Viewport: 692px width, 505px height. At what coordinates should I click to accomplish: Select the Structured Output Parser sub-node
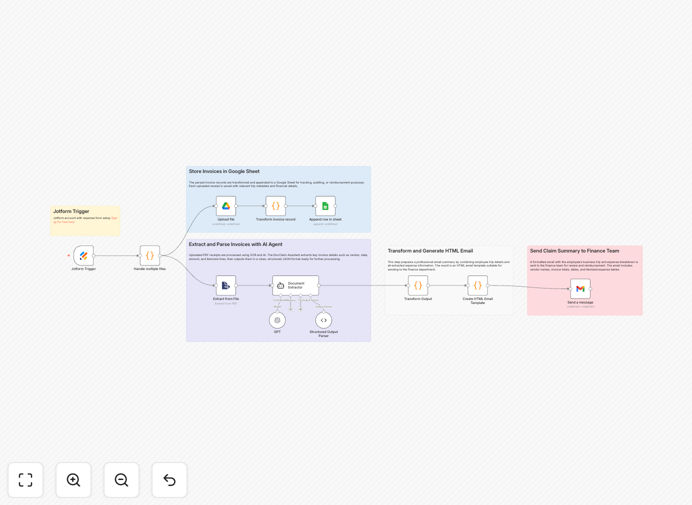[323, 320]
